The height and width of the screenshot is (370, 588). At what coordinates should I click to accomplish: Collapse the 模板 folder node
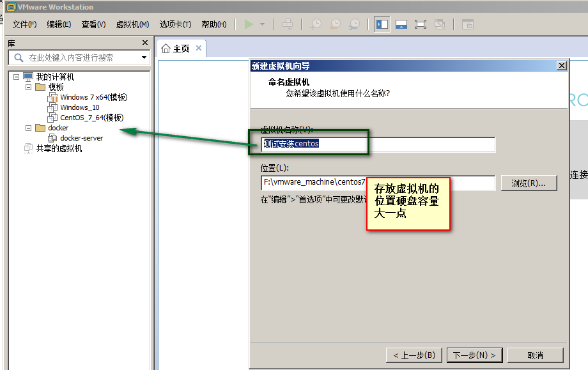tap(28, 87)
